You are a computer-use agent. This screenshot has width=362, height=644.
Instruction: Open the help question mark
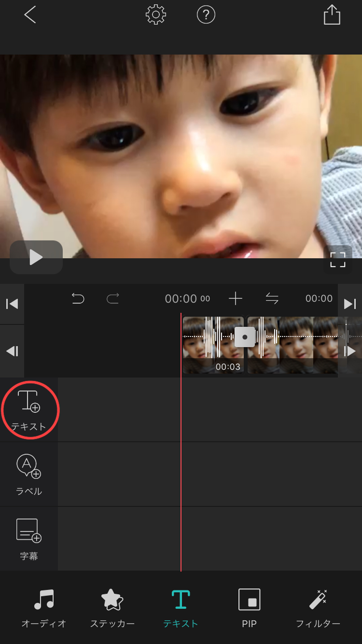(x=206, y=15)
